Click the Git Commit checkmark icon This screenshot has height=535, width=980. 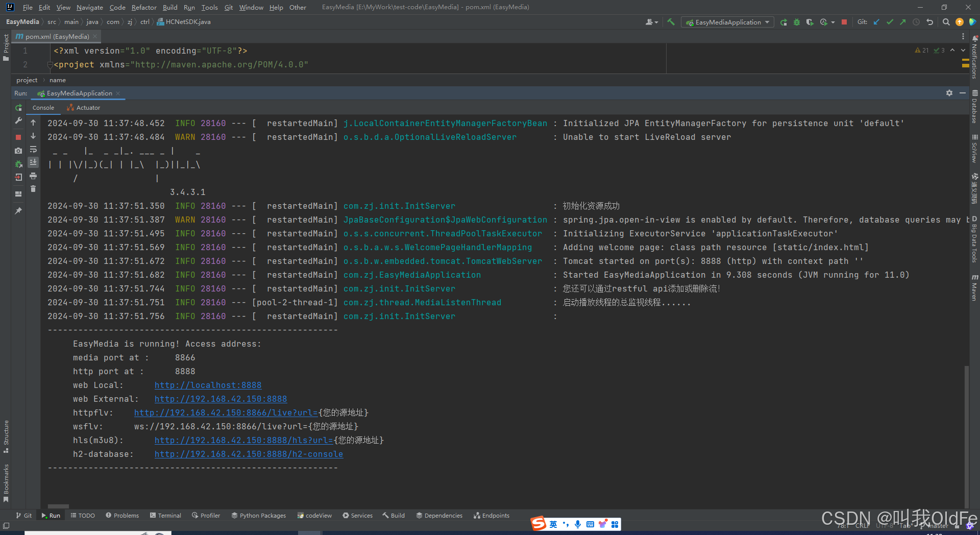pos(890,22)
